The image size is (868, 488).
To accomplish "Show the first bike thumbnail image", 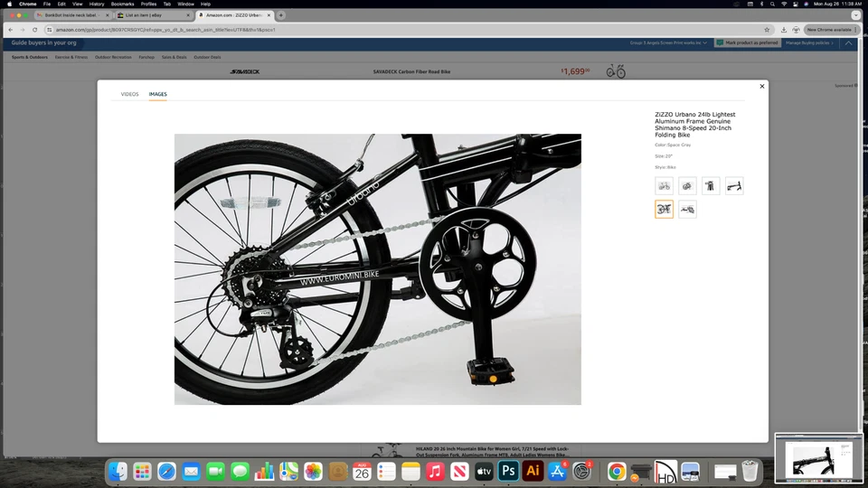I will [664, 186].
